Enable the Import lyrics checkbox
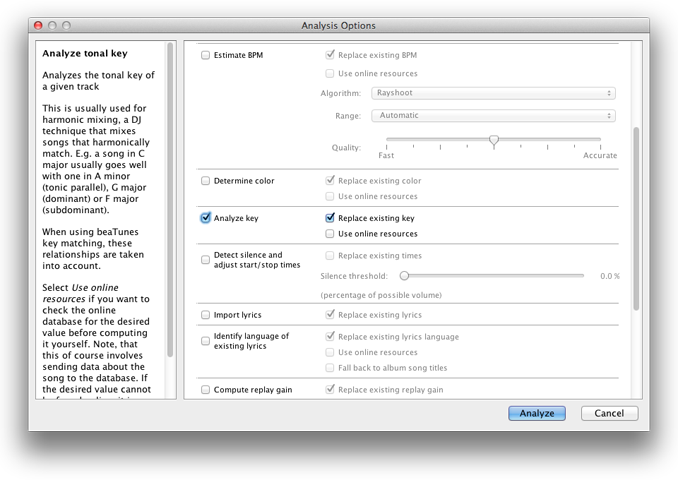Viewport: 678px width, 480px height. coord(205,315)
